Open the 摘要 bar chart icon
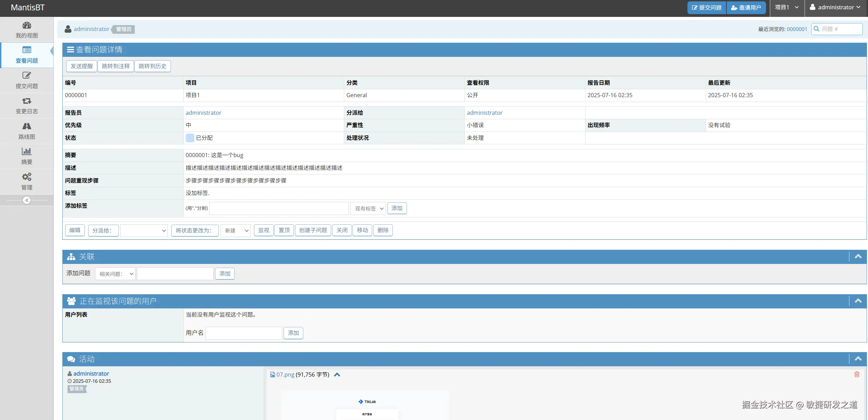The width and height of the screenshot is (868, 420). [x=27, y=151]
